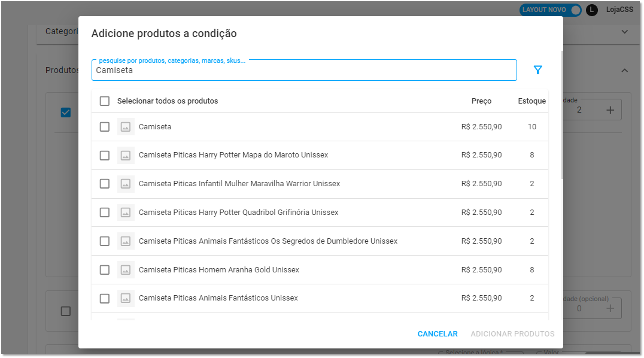The image size is (644, 358).
Task: Click the image placeholder of Camiseta product
Action: point(126,126)
